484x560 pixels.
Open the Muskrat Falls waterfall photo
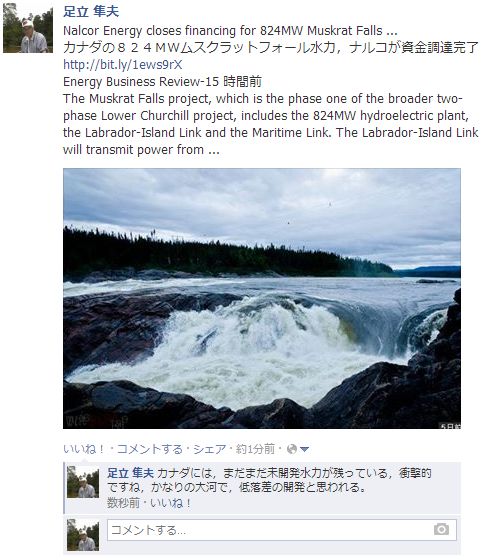pos(262,299)
